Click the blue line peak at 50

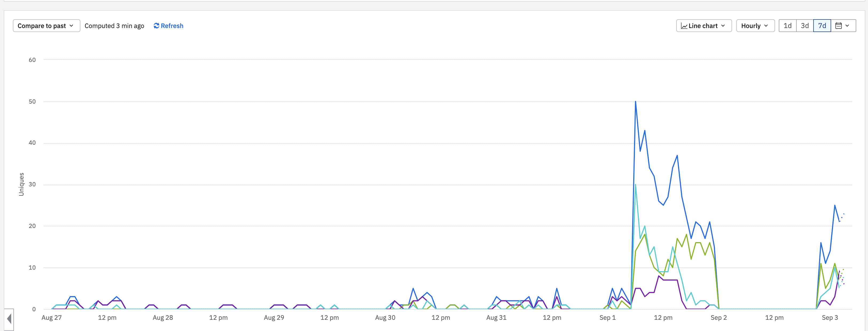point(635,102)
